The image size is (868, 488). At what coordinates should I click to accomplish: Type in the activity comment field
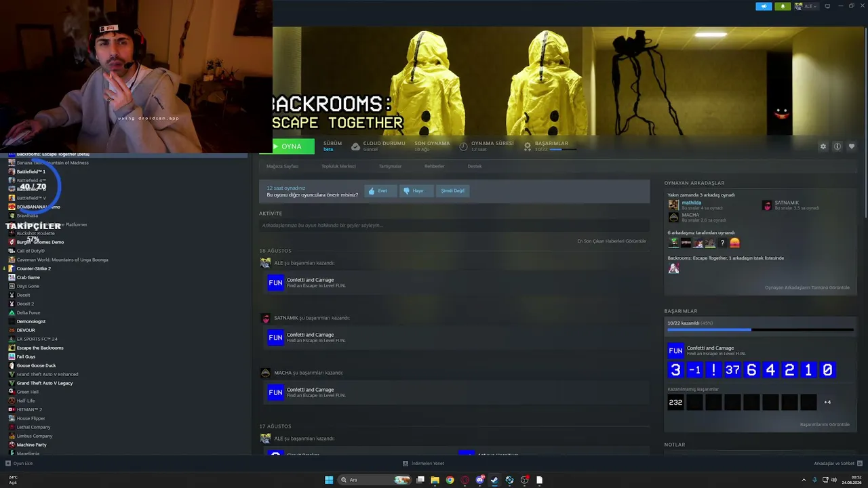click(454, 225)
